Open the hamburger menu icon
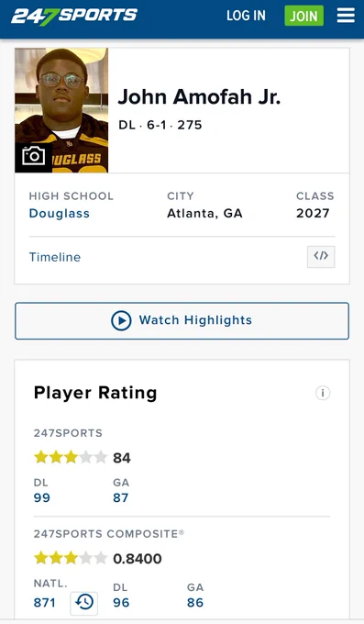This screenshot has width=364, height=624. [x=346, y=16]
